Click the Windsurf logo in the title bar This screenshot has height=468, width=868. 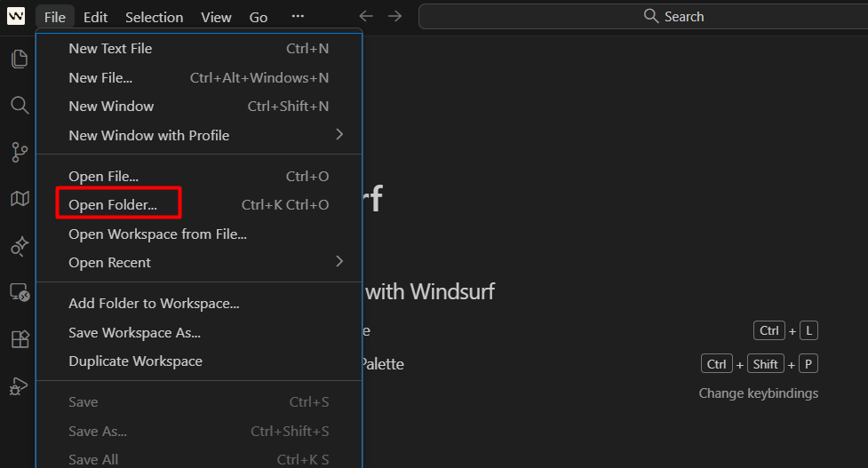coord(16,17)
